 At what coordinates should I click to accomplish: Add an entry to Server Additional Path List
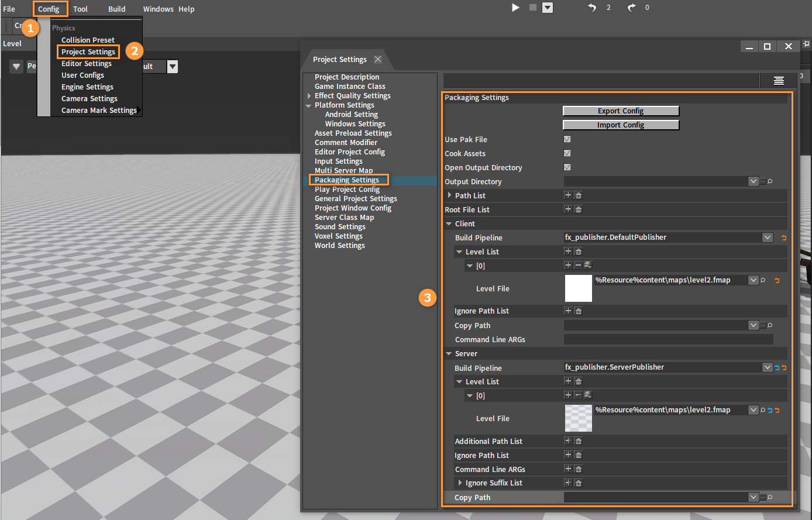(x=568, y=441)
